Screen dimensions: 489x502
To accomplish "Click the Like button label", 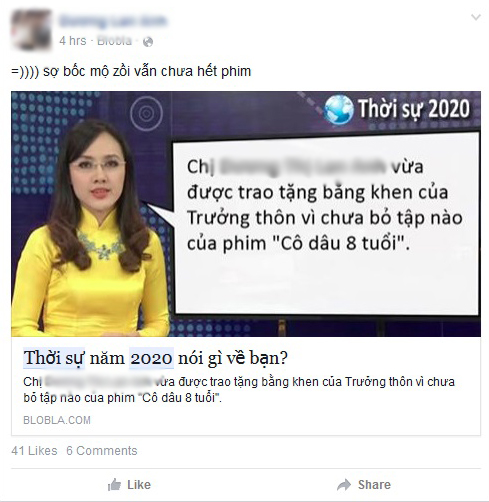I will 139,485.
